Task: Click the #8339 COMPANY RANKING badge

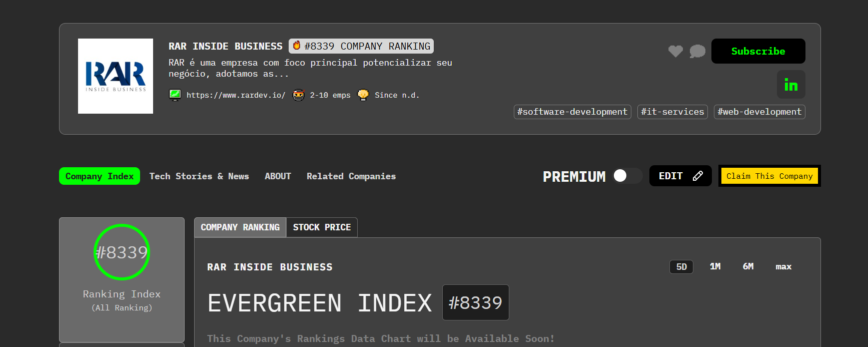Action: click(361, 46)
